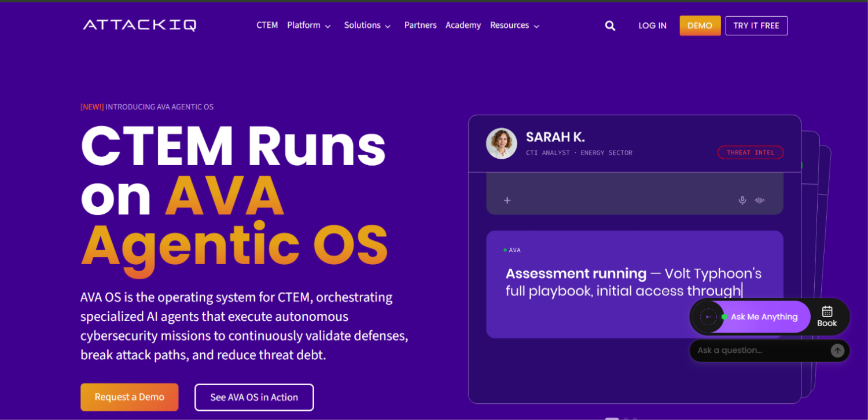The height and width of the screenshot is (420, 868).
Task: Click the Book calendar icon
Action: pos(827,311)
